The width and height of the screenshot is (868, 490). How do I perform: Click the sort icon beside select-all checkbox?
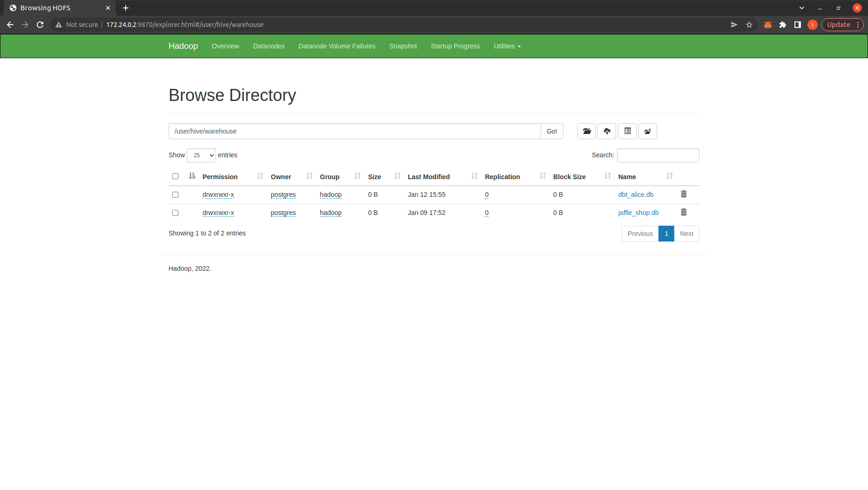pyautogui.click(x=192, y=176)
